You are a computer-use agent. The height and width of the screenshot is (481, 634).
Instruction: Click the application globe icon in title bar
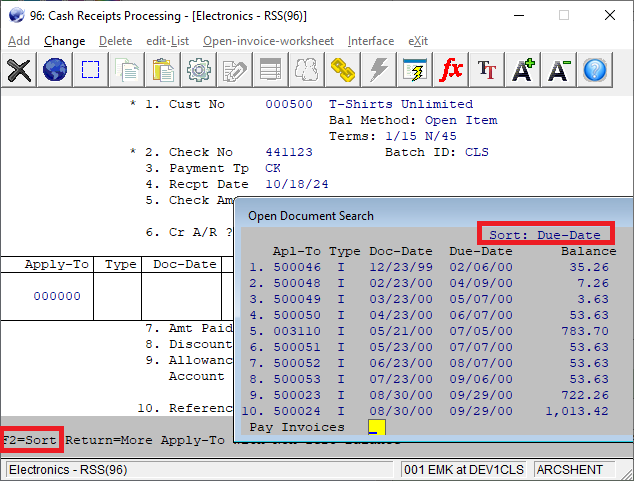point(16,16)
